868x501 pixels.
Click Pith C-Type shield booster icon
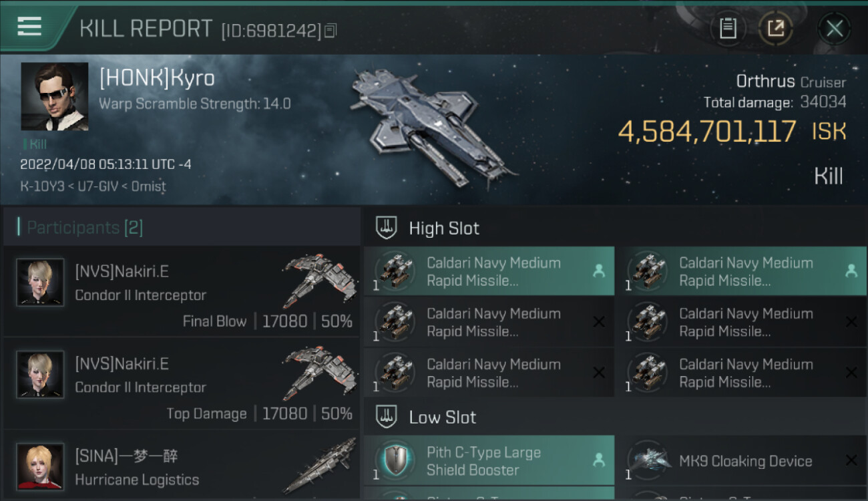click(x=395, y=461)
